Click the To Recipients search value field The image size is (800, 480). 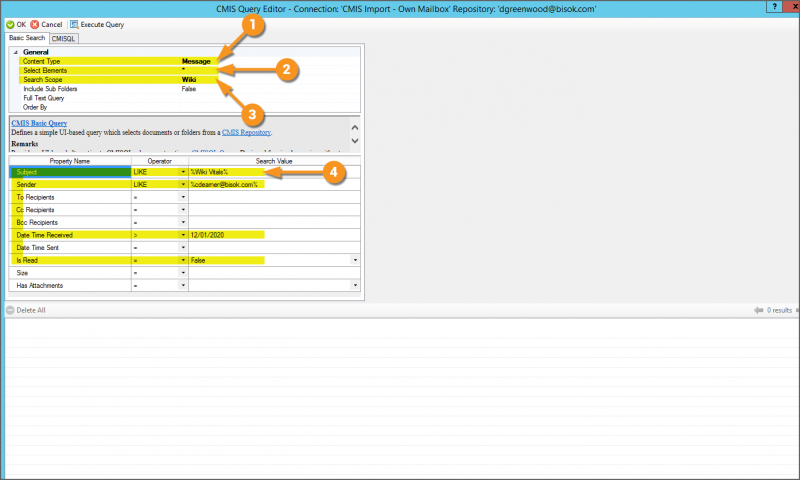point(274,197)
